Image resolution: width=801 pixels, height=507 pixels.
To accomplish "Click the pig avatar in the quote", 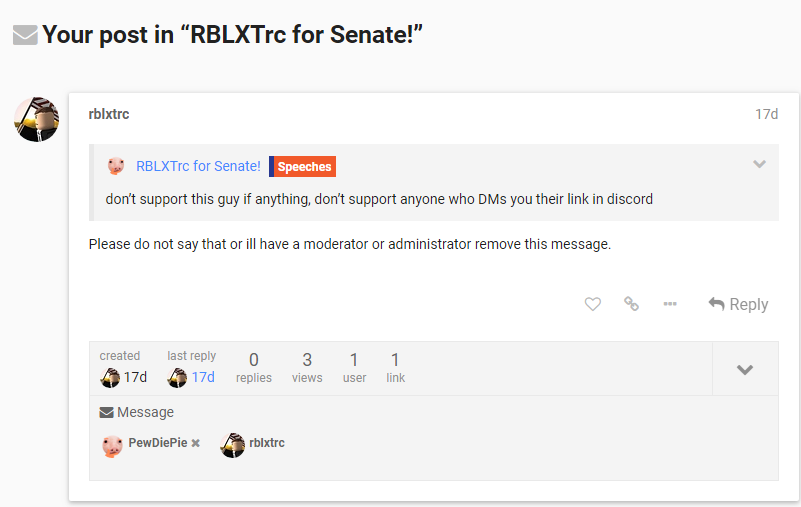I will (116, 166).
